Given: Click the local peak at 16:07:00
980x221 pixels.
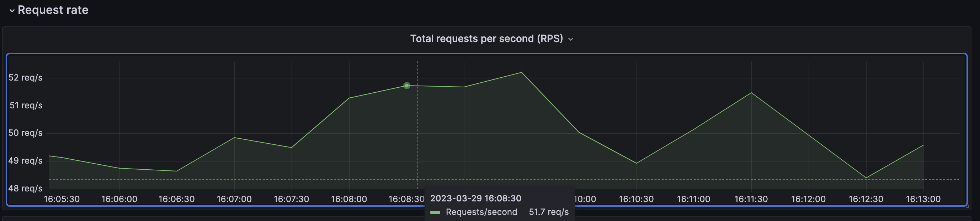Looking at the screenshot, I should pyautogui.click(x=234, y=138).
